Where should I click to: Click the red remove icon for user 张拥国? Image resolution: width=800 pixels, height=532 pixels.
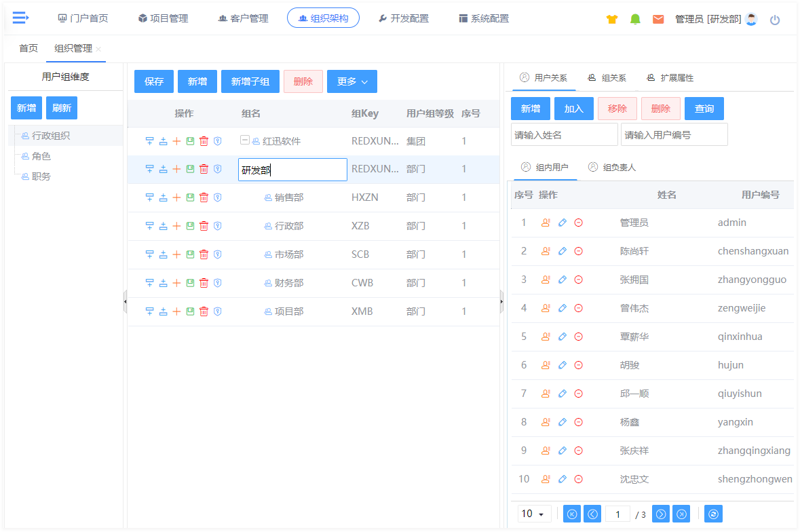578,280
